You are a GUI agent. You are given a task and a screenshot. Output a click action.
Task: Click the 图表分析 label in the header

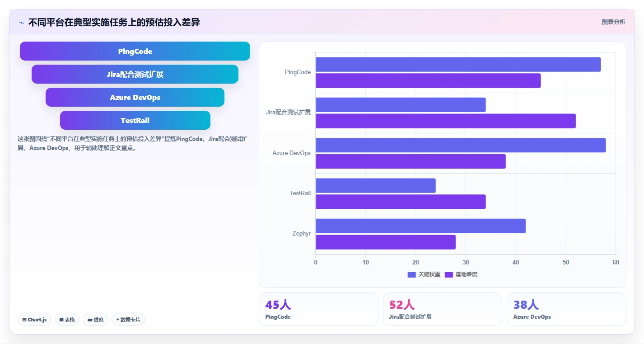(x=614, y=22)
